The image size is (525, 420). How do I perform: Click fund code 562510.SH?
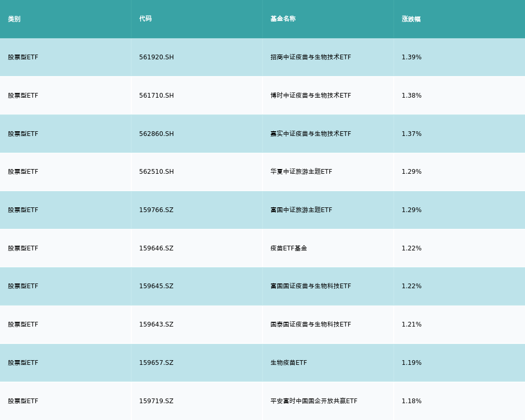click(156, 172)
